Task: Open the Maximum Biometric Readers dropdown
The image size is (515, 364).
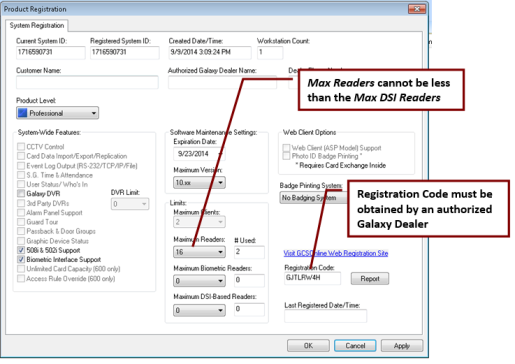Action: (199, 281)
